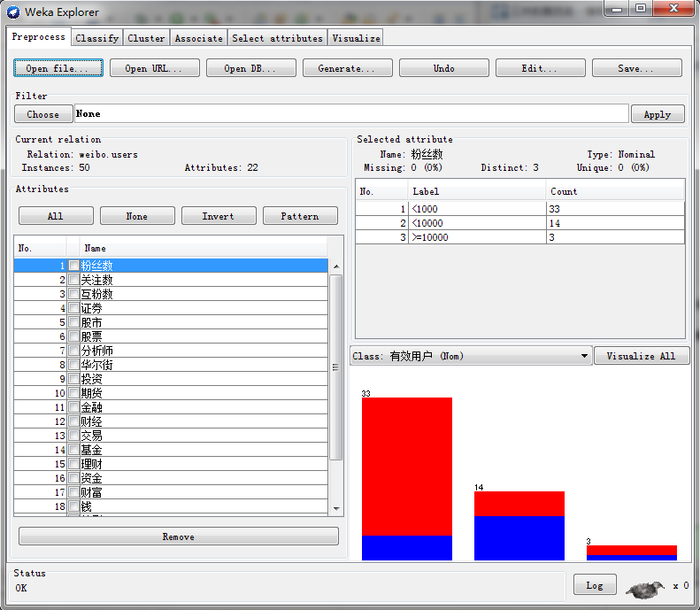Viewport: 700px width, 610px height.
Task: Click the blue segment of bar 14
Action: pos(519,537)
